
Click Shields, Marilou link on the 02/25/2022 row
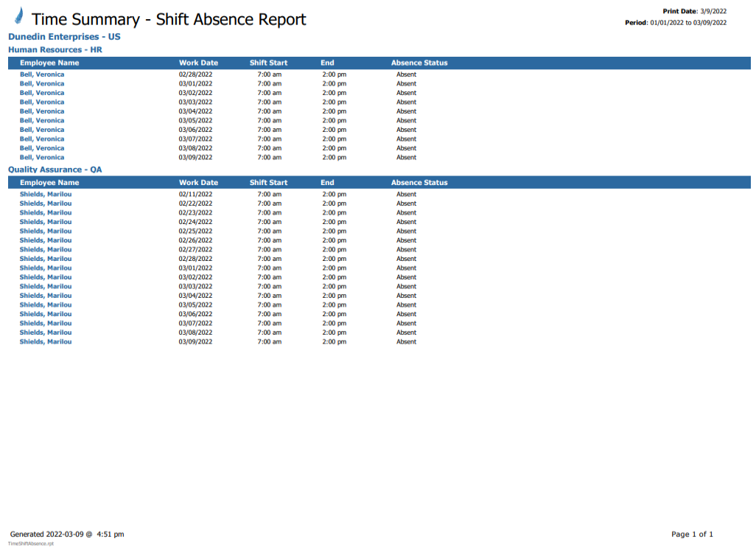(x=46, y=231)
